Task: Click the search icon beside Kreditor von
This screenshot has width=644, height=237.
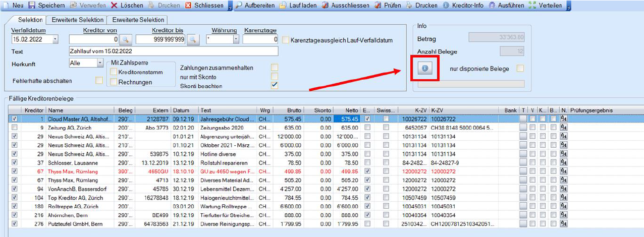Action: pyautogui.click(x=125, y=39)
